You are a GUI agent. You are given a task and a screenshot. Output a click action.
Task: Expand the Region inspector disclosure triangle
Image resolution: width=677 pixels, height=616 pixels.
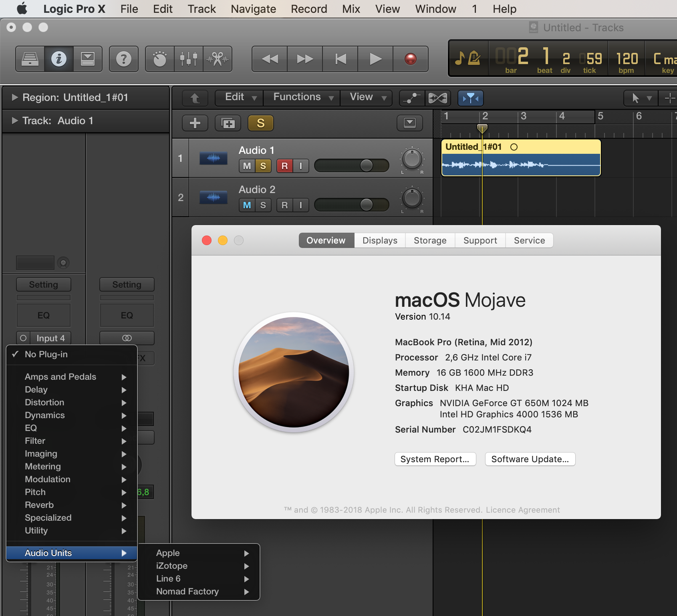(x=15, y=97)
